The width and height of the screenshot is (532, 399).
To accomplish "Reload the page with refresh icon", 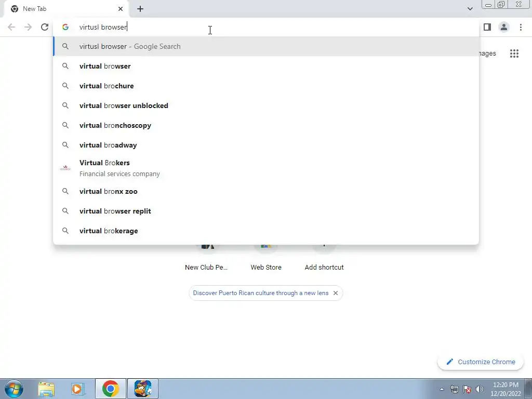I will [45, 27].
